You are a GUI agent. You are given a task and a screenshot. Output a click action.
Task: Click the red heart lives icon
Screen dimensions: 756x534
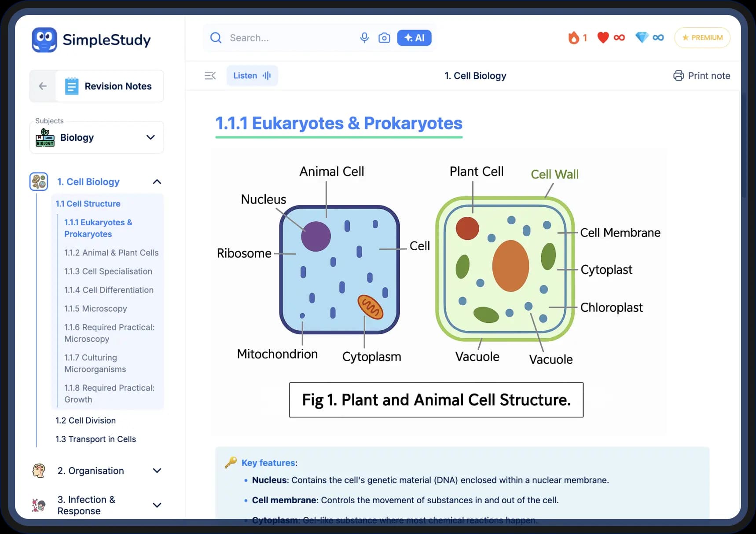point(603,38)
